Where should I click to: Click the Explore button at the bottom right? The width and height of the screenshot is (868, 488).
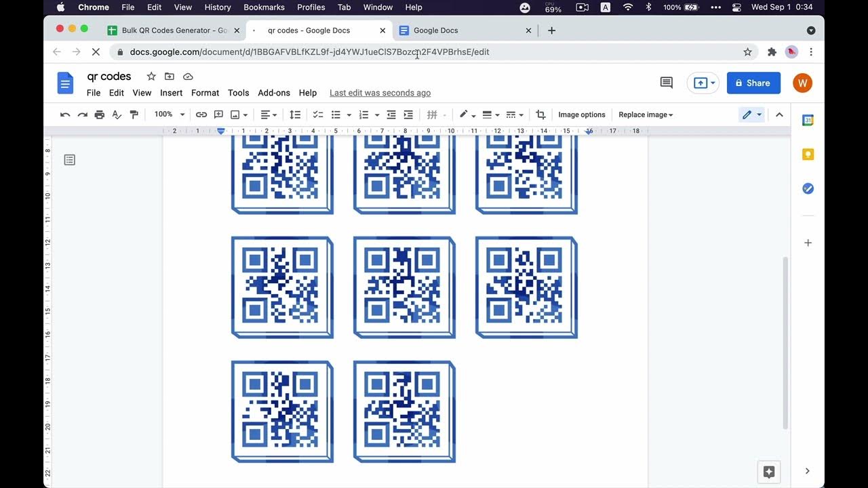(769, 472)
